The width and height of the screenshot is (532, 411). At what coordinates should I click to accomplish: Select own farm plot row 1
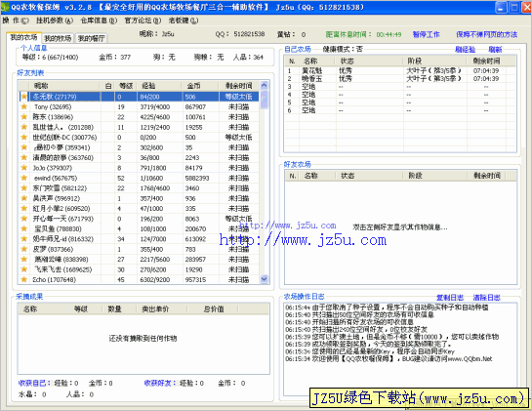click(400, 70)
